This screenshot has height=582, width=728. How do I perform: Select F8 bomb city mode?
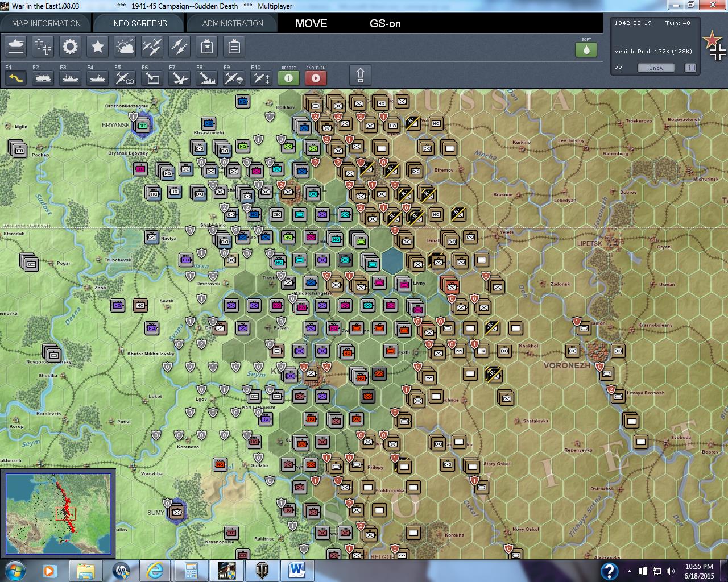point(206,77)
